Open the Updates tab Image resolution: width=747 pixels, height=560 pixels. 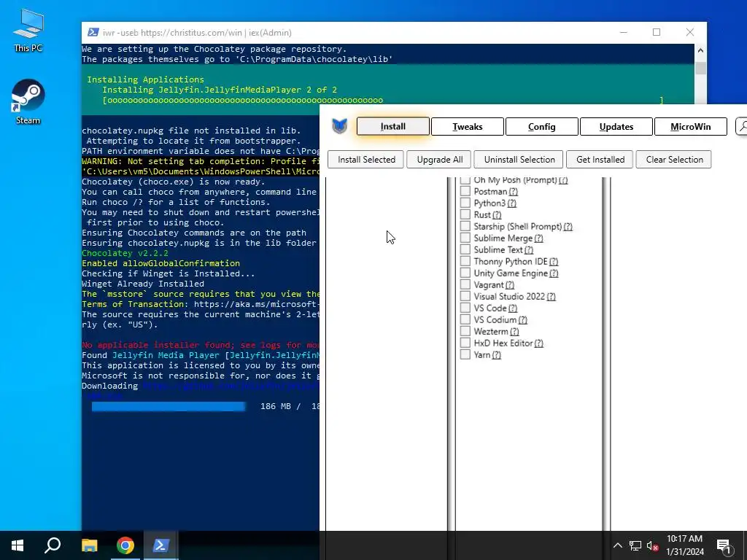[x=616, y=127]
